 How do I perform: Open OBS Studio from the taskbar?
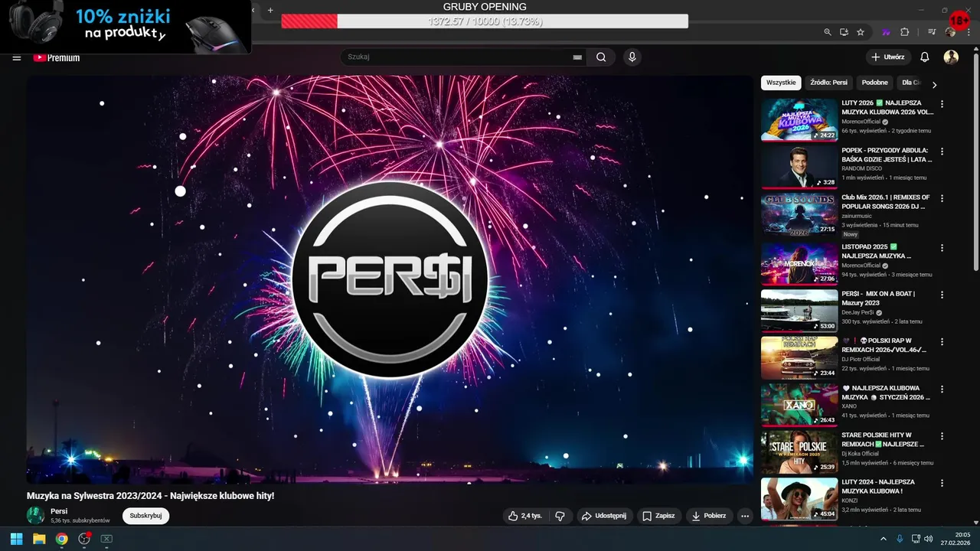click(84, 539)
